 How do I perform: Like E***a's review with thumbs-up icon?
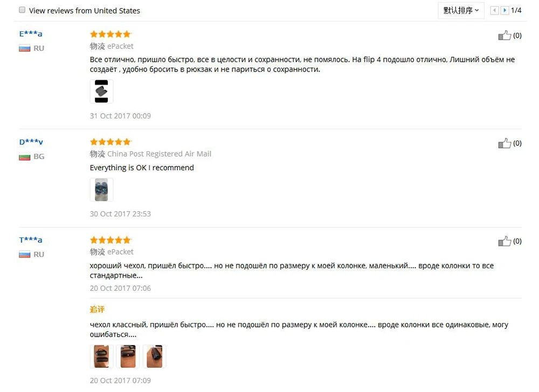(505, 36)
